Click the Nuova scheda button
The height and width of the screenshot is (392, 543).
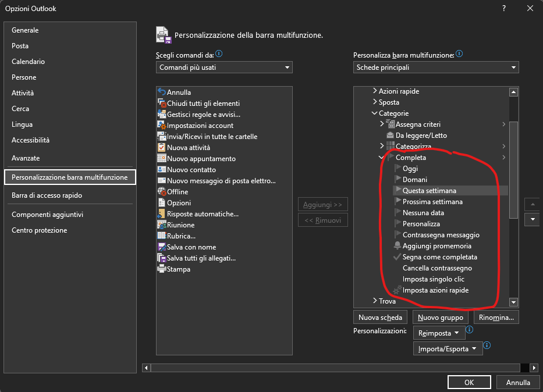coord(380,318)
